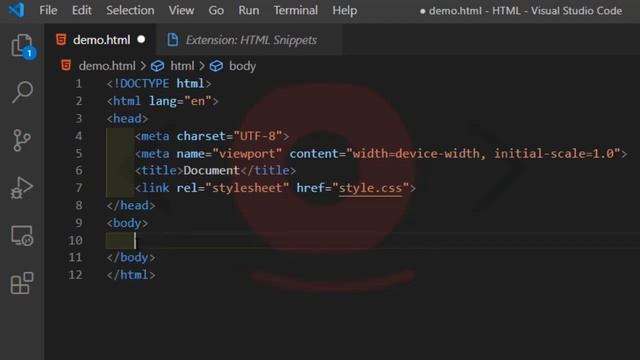Click line number 5 in the gutter
This screenshot has height=360, width=640.
click(x=78, y=153)
